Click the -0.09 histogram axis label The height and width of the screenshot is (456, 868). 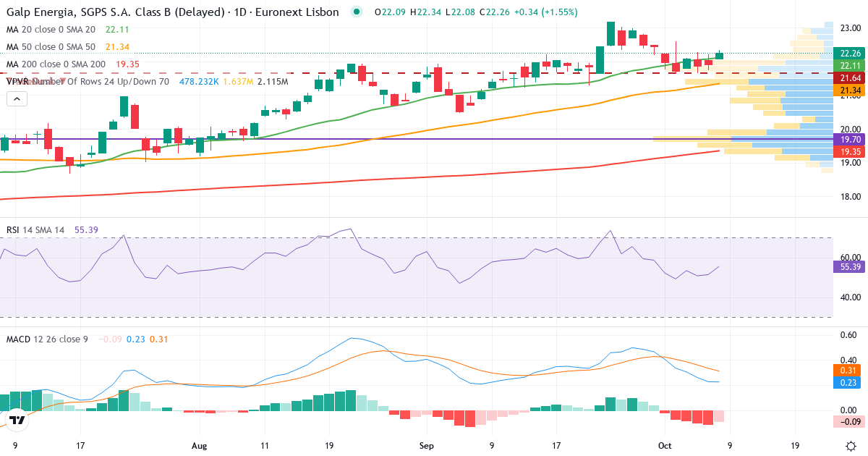pyautogui.click(x=849, y=421)
